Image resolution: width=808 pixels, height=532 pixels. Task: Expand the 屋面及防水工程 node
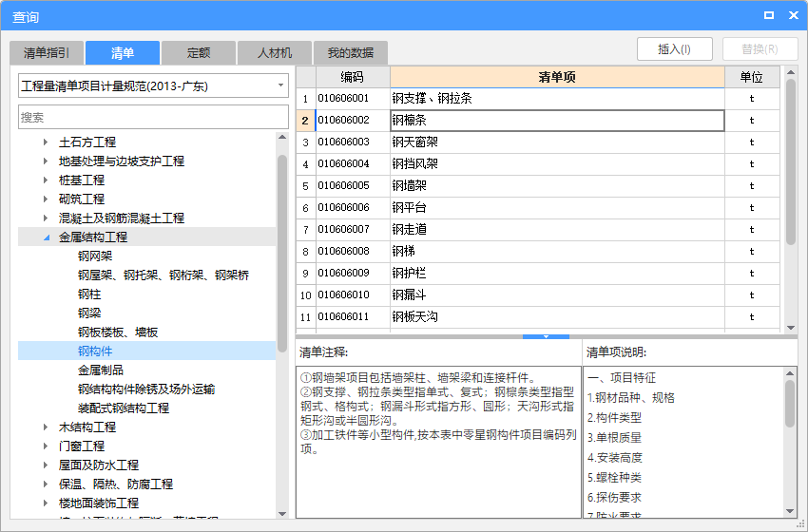pos(46,465)
